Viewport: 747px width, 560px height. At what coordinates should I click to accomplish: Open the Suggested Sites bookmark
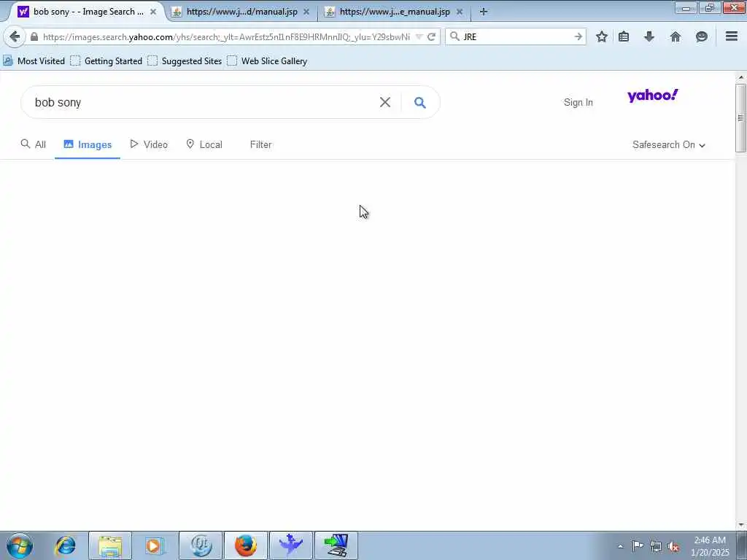click(185, 61)
